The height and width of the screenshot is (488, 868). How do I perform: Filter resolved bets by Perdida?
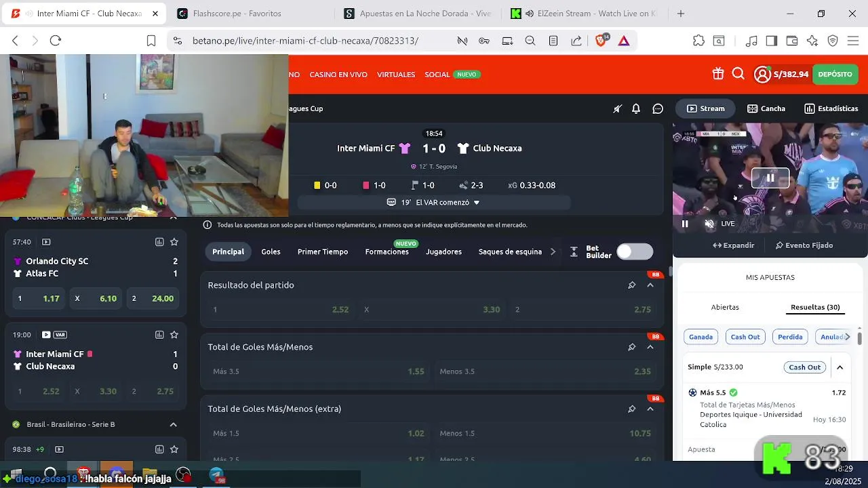pyautogui.click(x=790, y=337)
